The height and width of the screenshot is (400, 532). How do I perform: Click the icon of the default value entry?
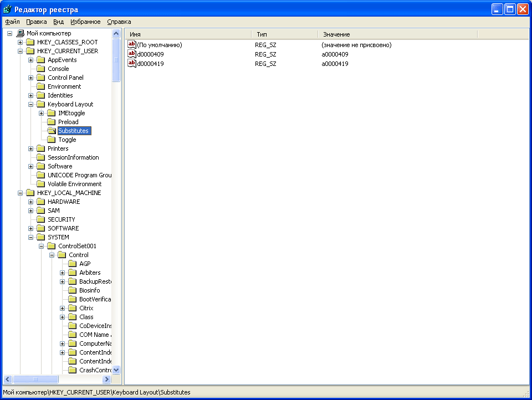click(x=132, y=45)
